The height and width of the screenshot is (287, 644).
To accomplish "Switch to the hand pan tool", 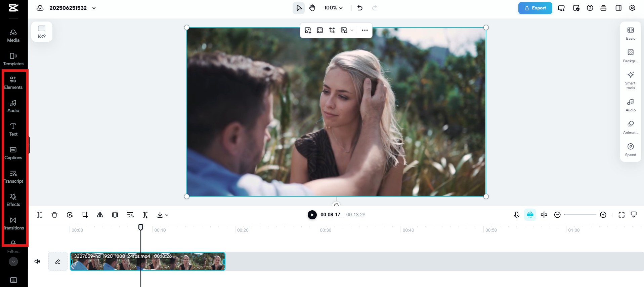I will [312, 8].
